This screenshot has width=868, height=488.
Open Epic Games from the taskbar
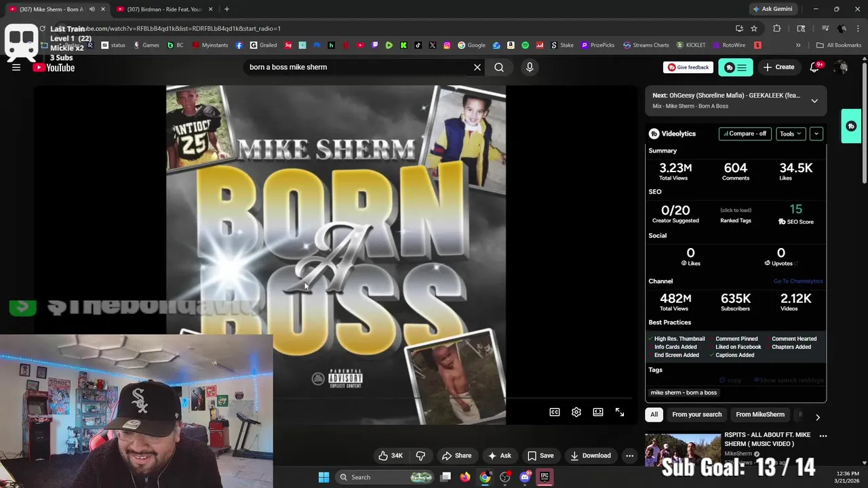pyautogui.click(x=544, y=477)
